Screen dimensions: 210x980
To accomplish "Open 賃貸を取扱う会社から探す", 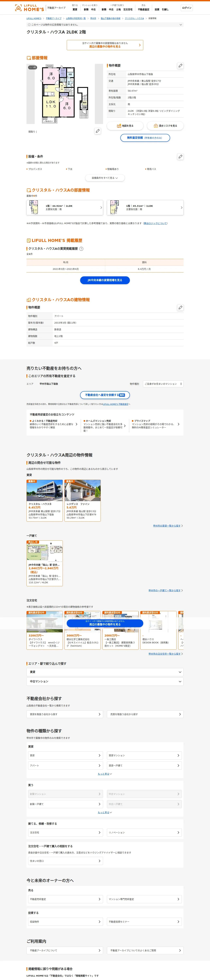I will [x=65, y=714].
